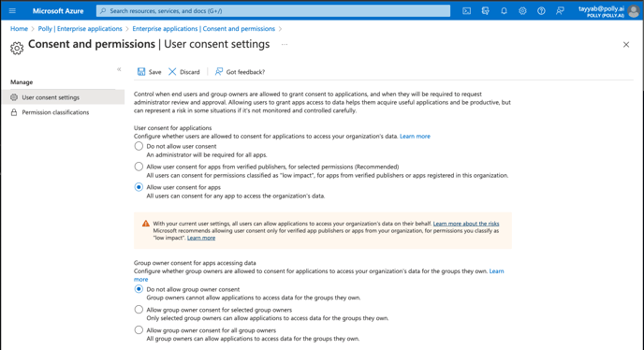Click Discard button text
Image resolution: width=644 pixels, height=350 pixels.
(190, 72)
